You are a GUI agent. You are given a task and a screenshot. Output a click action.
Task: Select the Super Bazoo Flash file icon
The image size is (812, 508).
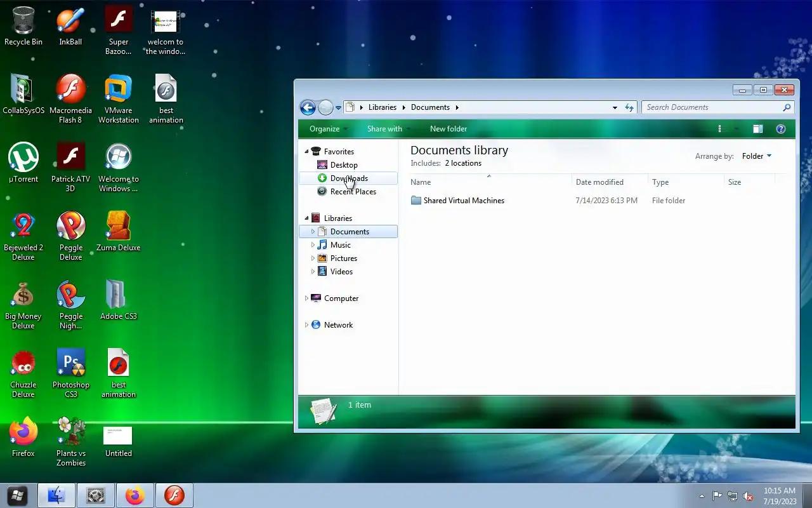click(x=119, y=30)
